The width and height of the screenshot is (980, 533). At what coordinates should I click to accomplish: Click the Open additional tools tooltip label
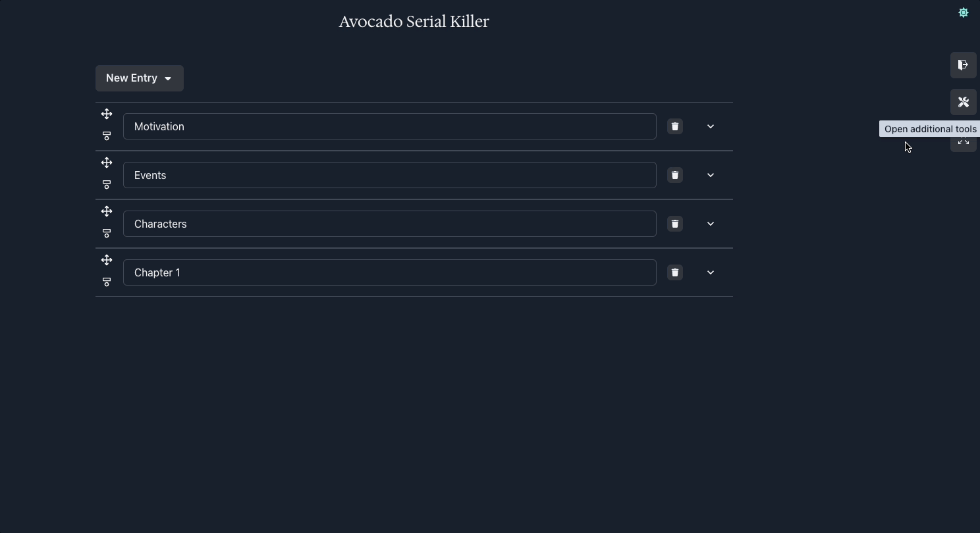[x=929, y=129]
